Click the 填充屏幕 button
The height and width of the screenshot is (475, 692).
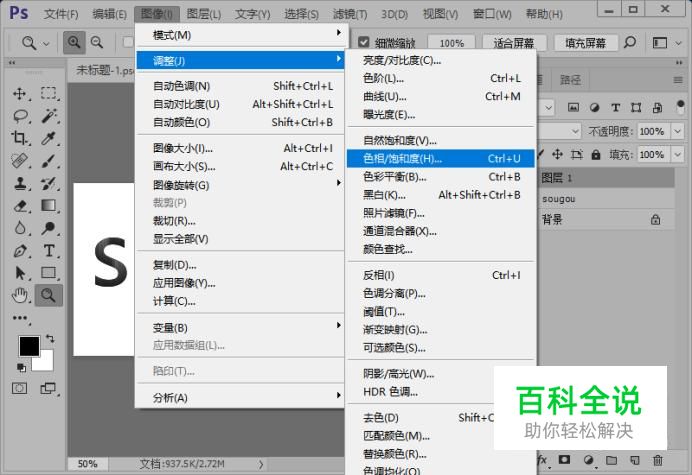[x=585, y=43]
